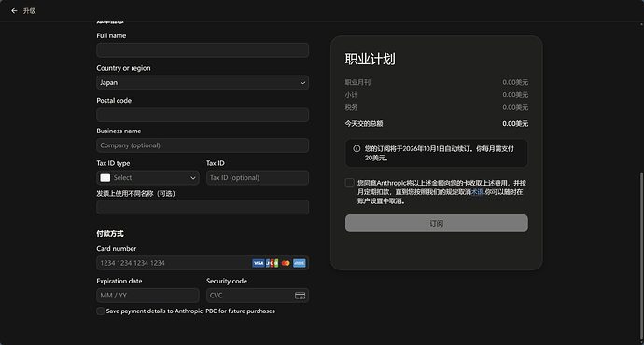Click the flag icon in Tax ID type
644x345 pixels.
click(105, 177)
